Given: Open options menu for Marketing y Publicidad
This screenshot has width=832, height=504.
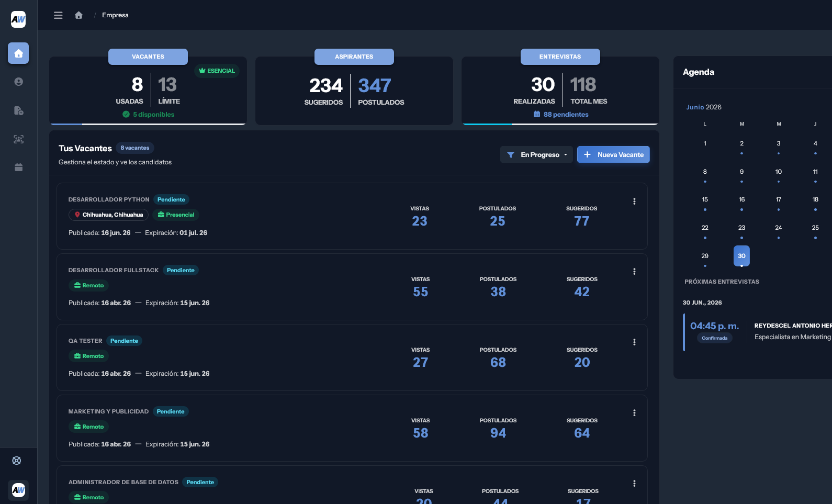Looking at the screenshot, I should (x=634, y=413).
